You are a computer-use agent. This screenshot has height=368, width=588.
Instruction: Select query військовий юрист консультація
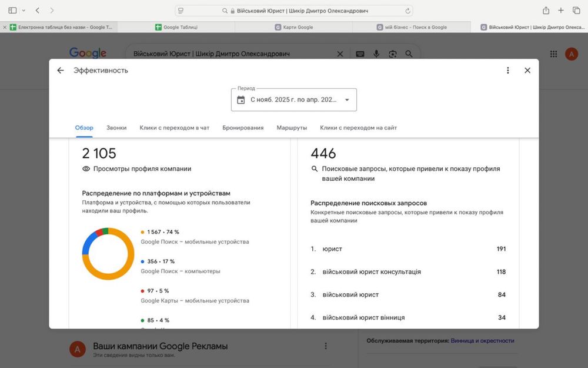click(x=408, y=272)
